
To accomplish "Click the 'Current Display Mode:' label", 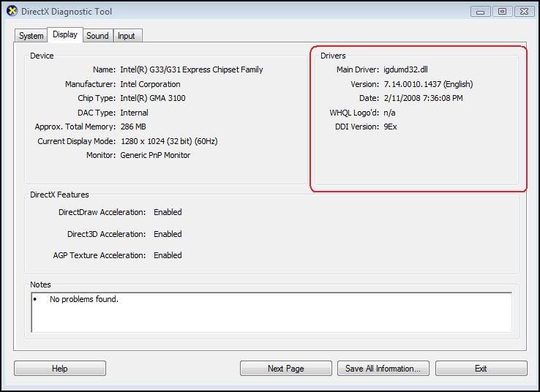I will [x=76, y=141].
